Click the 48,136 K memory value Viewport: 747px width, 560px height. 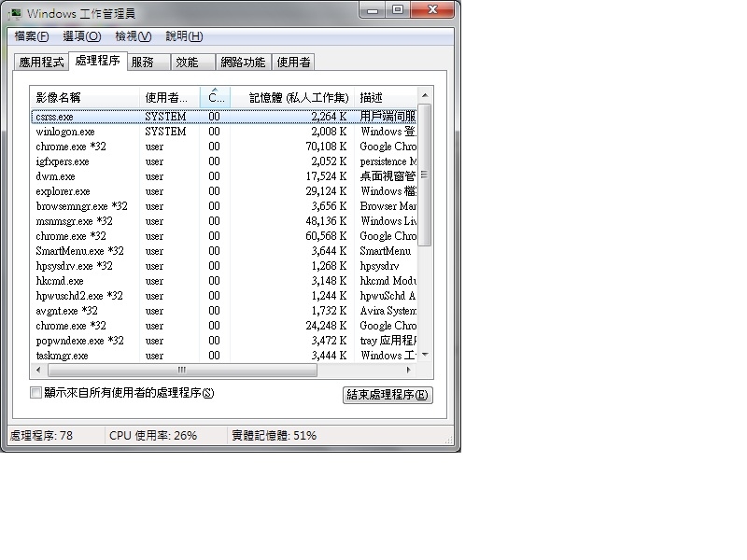point(326,221)
